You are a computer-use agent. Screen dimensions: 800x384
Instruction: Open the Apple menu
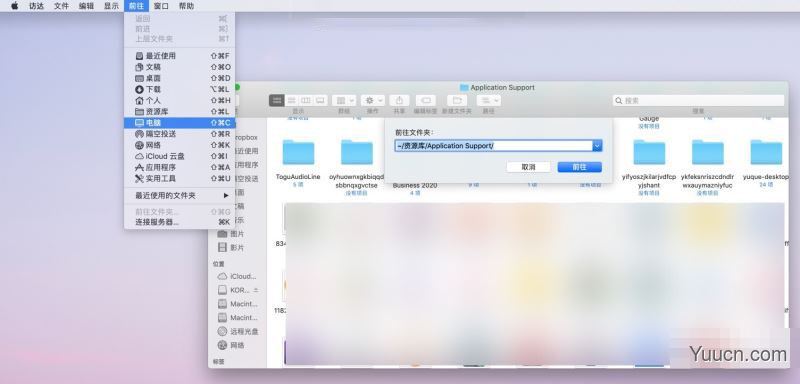pos(15,6)
